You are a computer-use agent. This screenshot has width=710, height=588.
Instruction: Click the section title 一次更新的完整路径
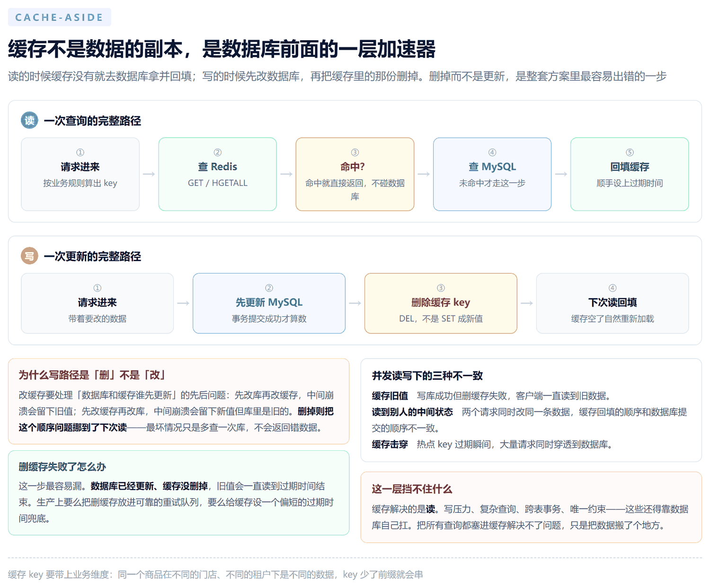click(x=92, y=256)
